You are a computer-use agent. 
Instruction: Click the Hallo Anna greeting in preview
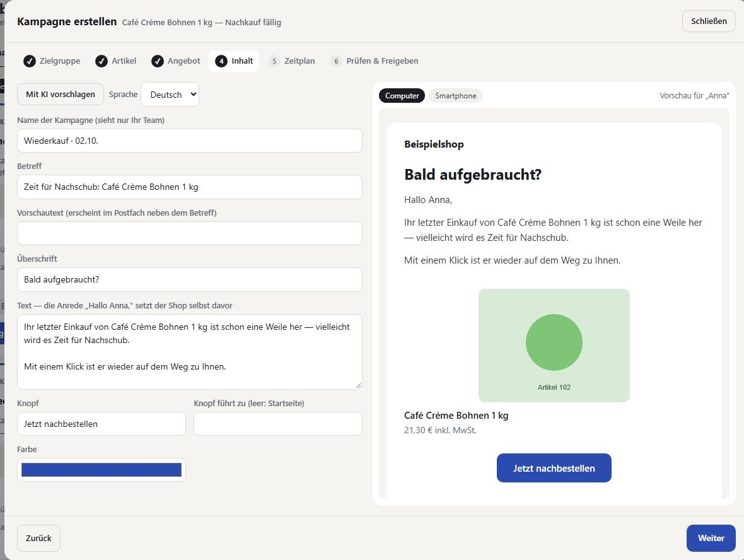(428, 200)
